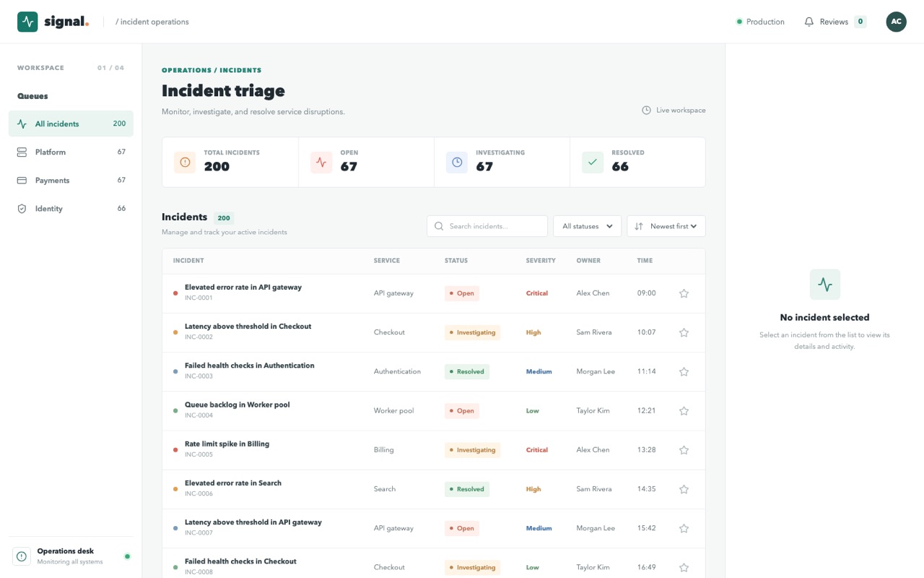
Task: Star incident INC-0005
Action: (x=684, y=449)
